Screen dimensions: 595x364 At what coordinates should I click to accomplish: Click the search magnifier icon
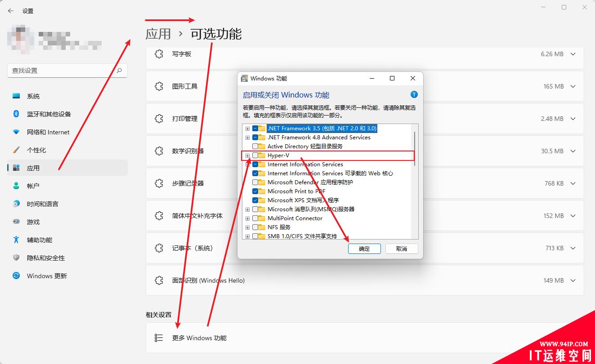[119, 71]
